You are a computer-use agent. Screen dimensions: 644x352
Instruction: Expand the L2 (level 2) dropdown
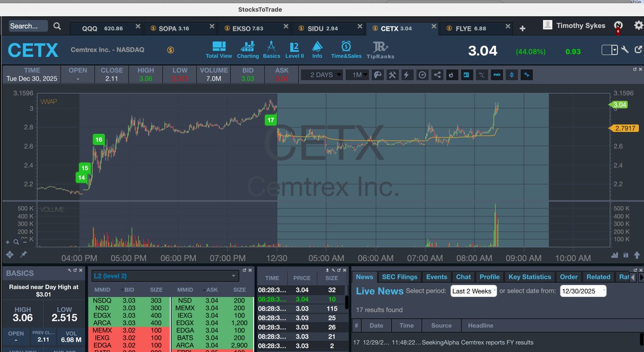pos(165,276)
